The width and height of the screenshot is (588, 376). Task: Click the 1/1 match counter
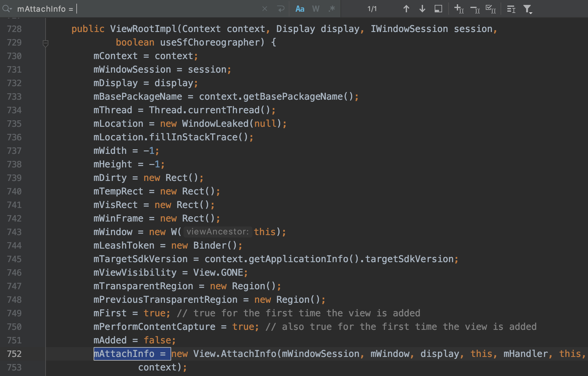point(372,9)
